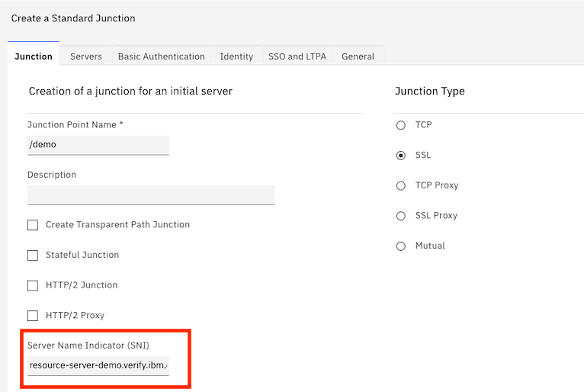Screen dimensions: 584x392
Task: Open the General tab
Action: pyautogui.click(x=358, y=56)
